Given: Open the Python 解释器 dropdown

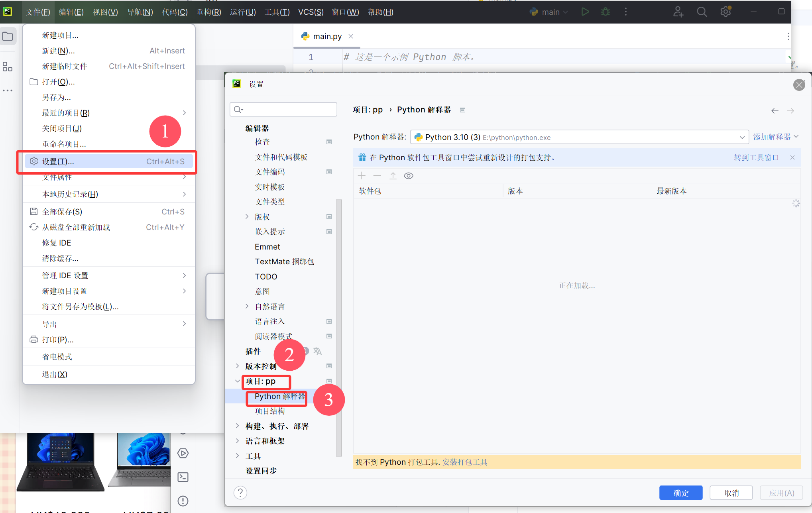Looking at the screenshot, I should pos(579,137).
